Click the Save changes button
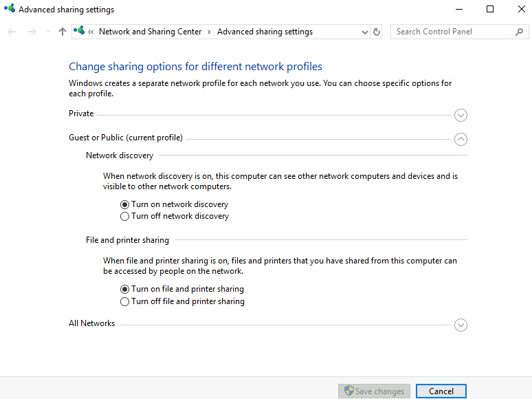 click(x=374, y=391)
